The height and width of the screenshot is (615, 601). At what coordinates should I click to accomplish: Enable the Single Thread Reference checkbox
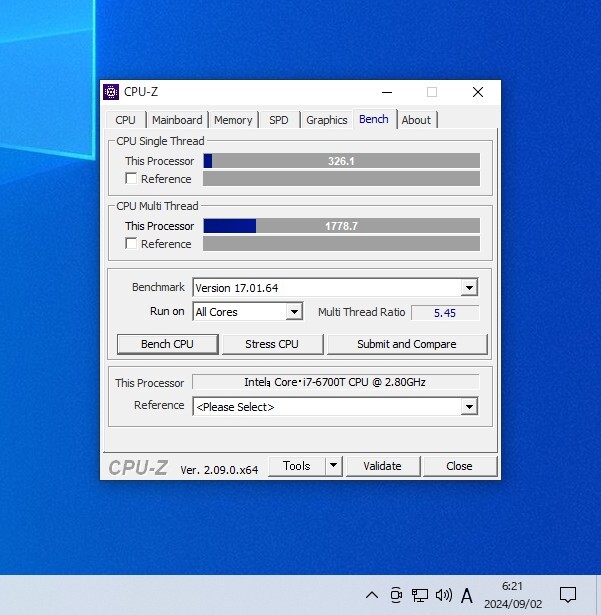131,179
